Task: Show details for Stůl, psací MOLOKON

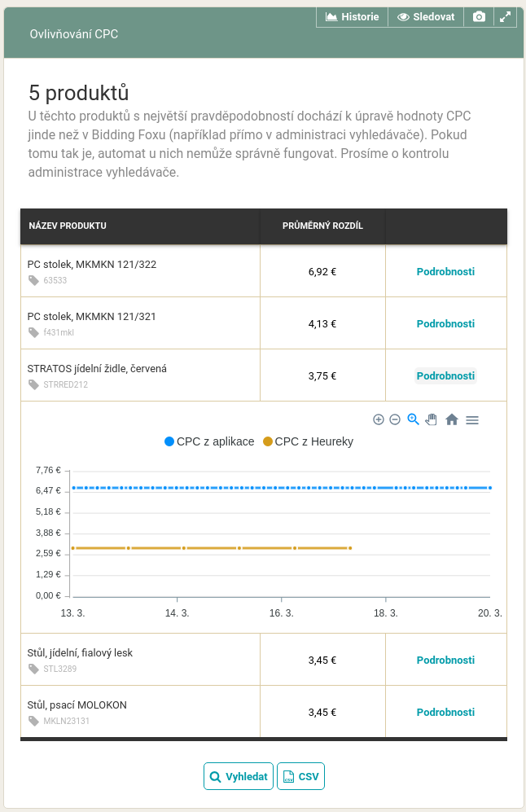Action: tap(445, 713)
